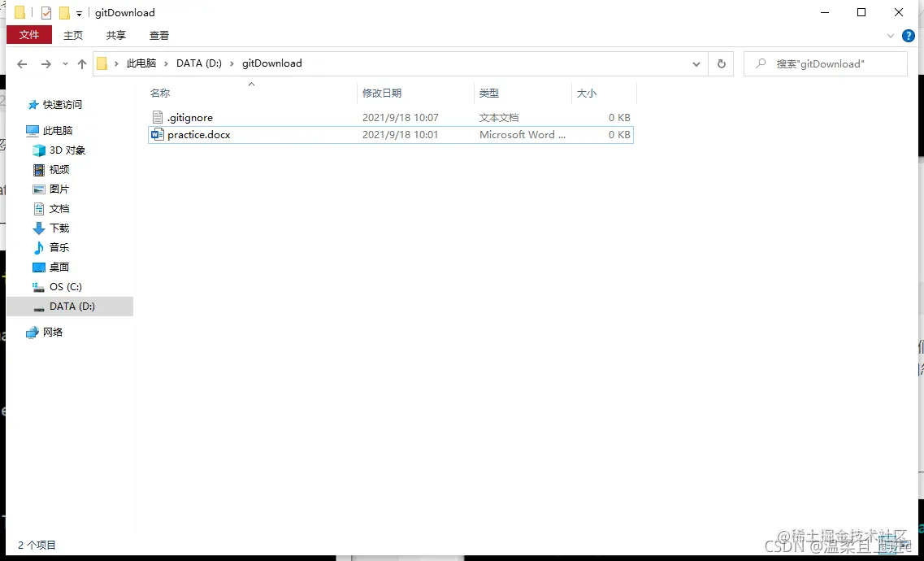Switch to the 查看 ribbon tab
This screenshot has width=924, height=561.
click(x=159, y=35)
